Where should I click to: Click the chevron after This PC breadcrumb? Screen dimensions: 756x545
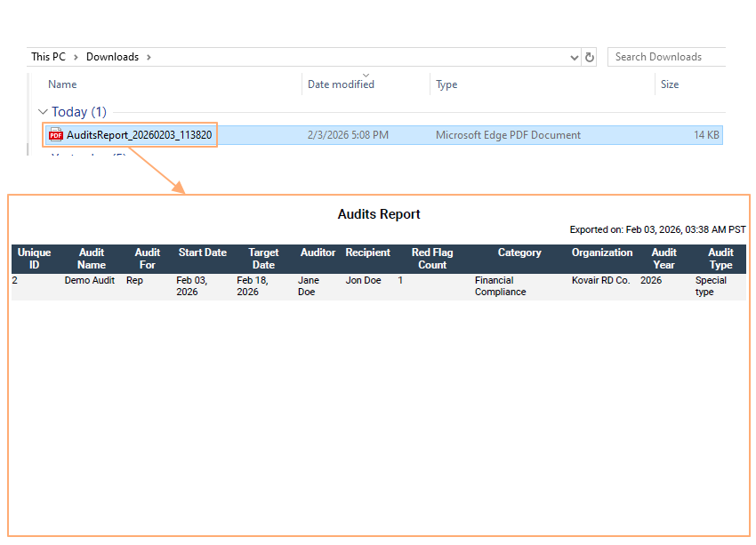pos(75,56)
